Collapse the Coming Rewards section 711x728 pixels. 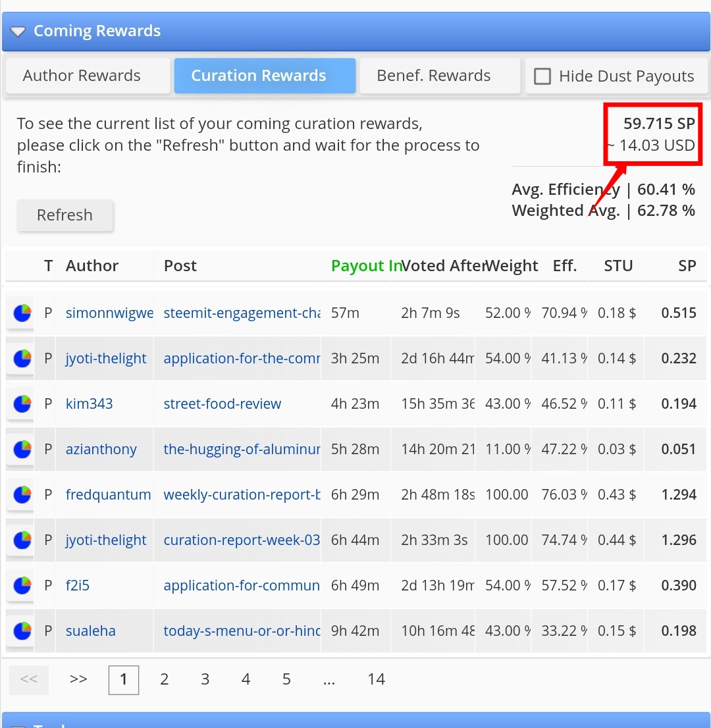tap(18, 32)
